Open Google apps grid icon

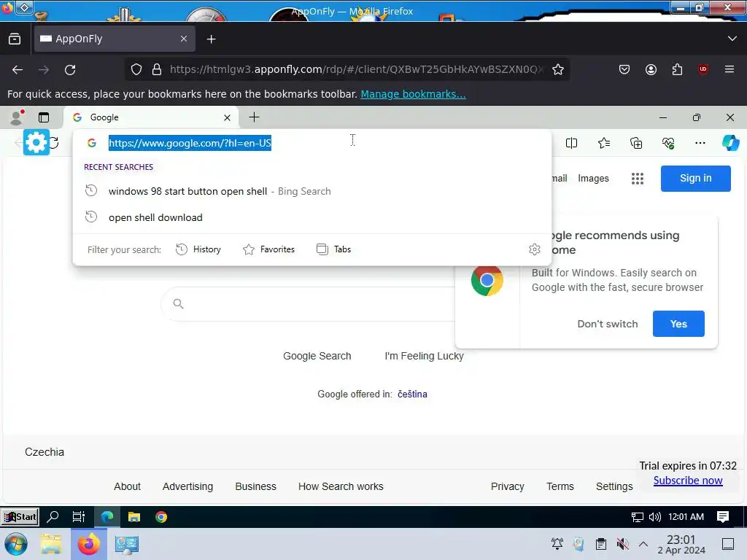638,179
